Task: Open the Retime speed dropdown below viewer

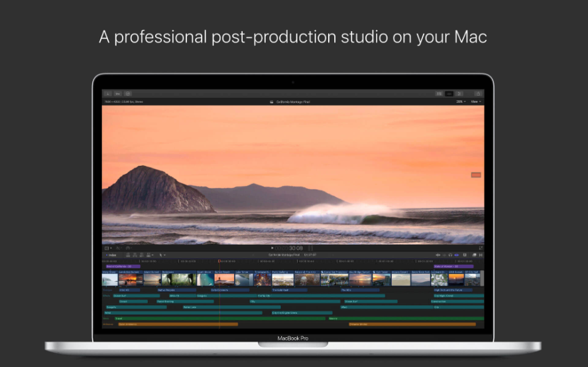Action: [129, 248]
